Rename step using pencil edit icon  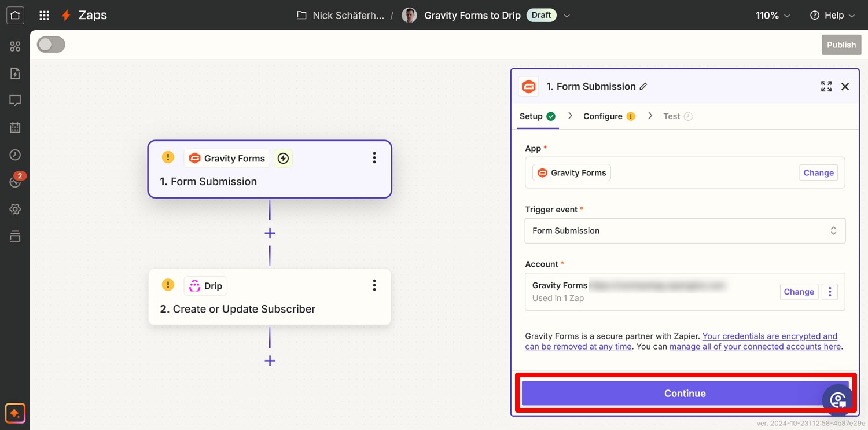643,87
